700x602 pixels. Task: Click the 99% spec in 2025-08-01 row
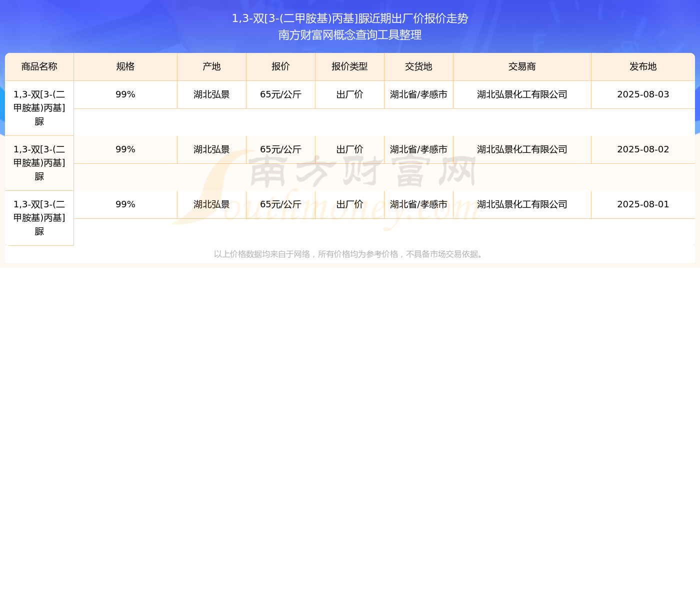pos(125,204)
